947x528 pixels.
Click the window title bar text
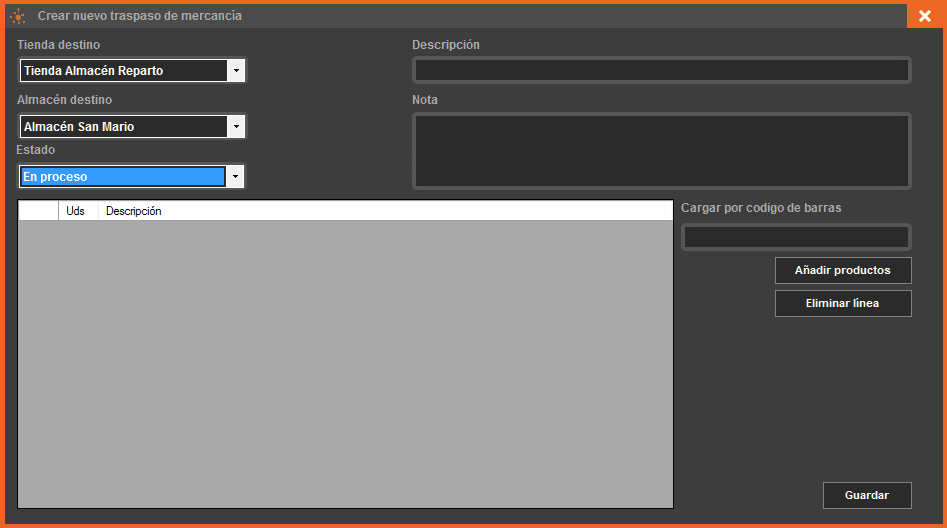139,16
